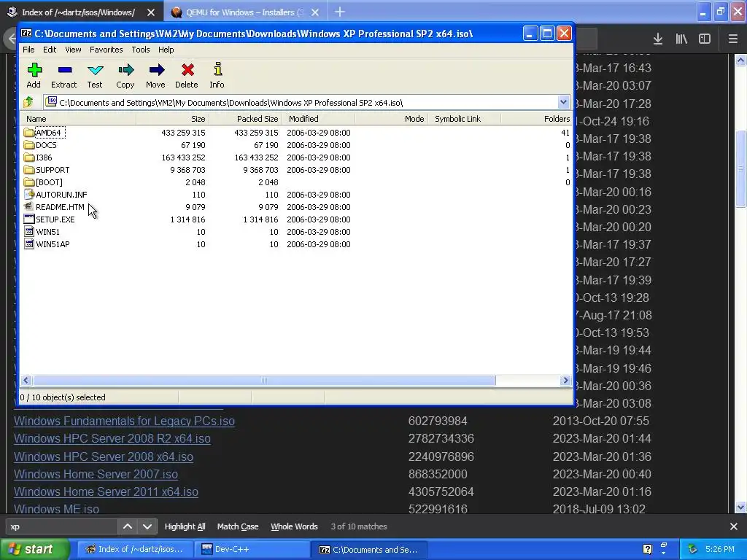
Task: Find next match arrow
Action: [x=147, y=526]
